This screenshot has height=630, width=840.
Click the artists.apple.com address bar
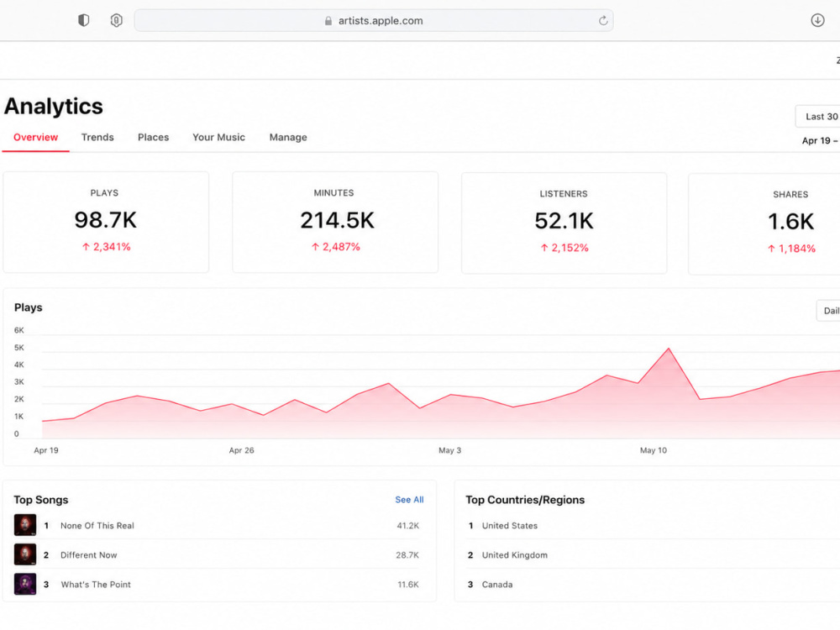point(374,21)
